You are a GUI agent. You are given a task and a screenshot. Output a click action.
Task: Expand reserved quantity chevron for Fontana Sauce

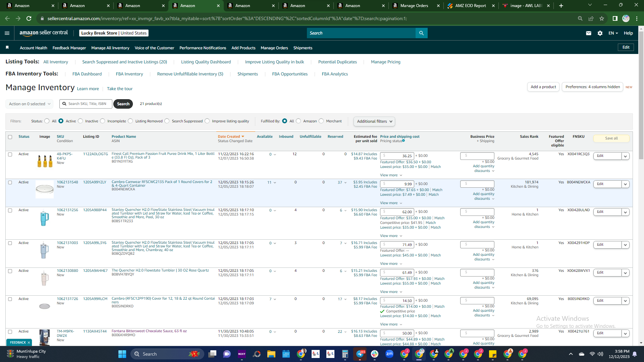(345, 332)
